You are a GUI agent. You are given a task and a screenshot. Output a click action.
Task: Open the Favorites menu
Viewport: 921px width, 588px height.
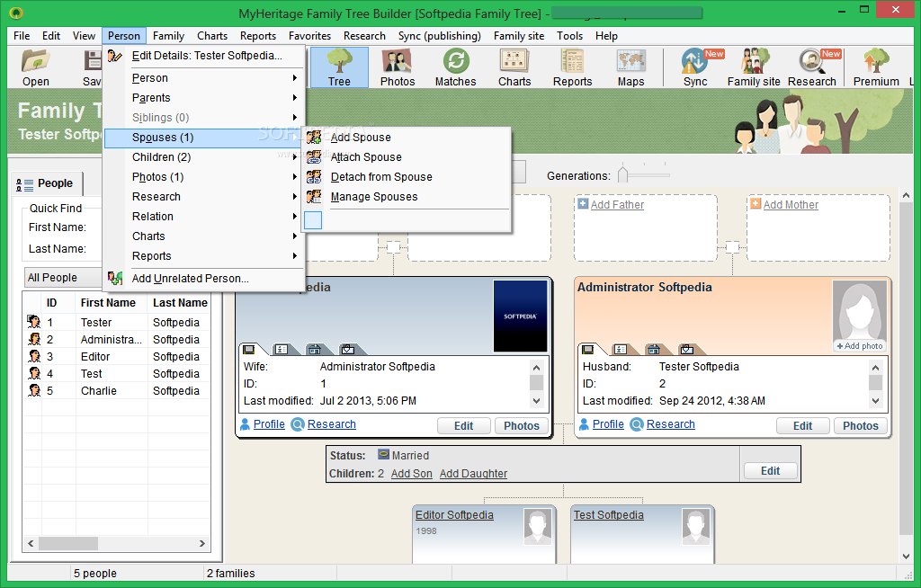[x=309, y=36]
